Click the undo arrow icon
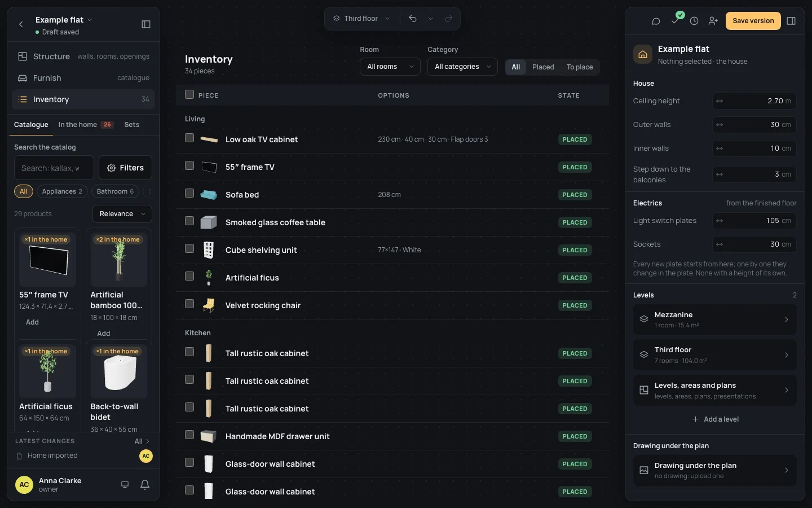The image size is (812, 508). [413, 19]
